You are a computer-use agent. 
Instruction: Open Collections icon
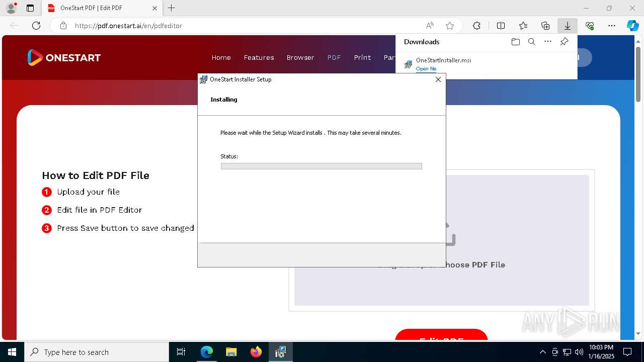coord(545,26)
